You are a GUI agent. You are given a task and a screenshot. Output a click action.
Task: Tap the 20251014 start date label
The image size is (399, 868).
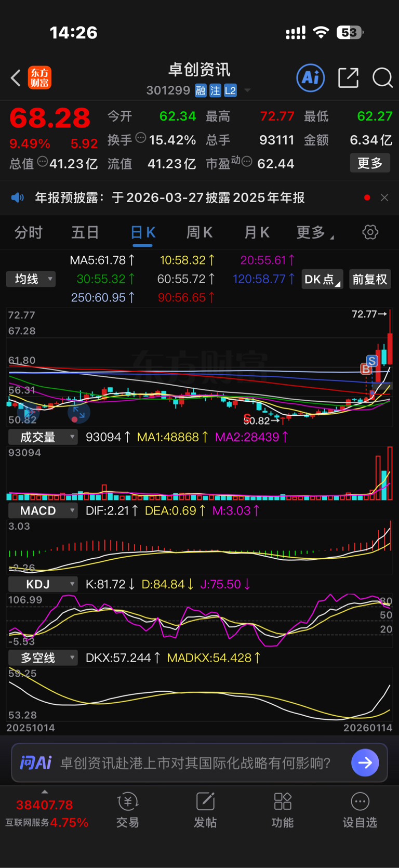pyautogui.click(x=31, y=728)
